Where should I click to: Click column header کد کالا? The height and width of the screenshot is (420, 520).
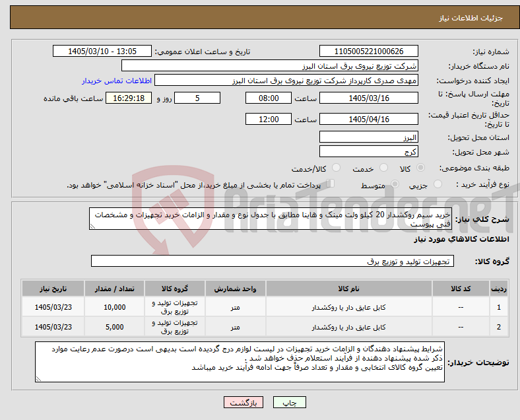(x=461, y=289)
